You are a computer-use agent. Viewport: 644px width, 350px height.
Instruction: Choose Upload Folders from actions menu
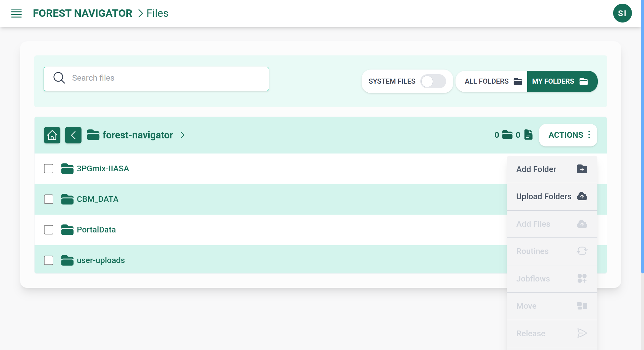coord(552,196)
